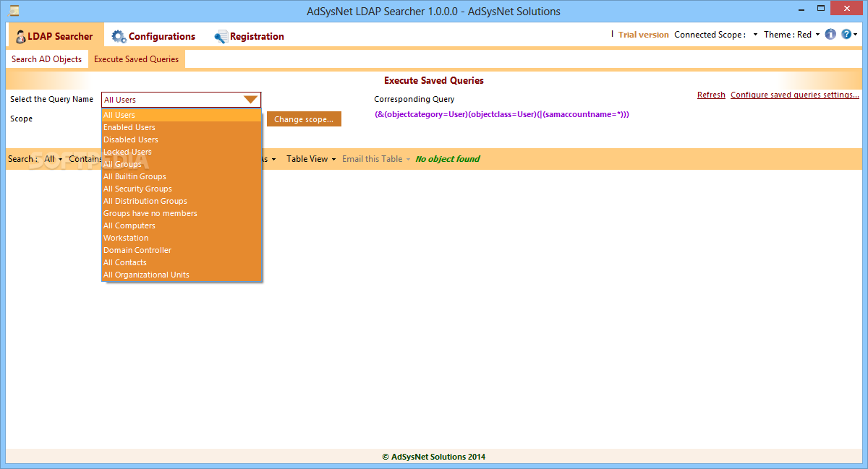Click the Change scope button
Viewport: 868px width, 469px height.
[304, 119]
